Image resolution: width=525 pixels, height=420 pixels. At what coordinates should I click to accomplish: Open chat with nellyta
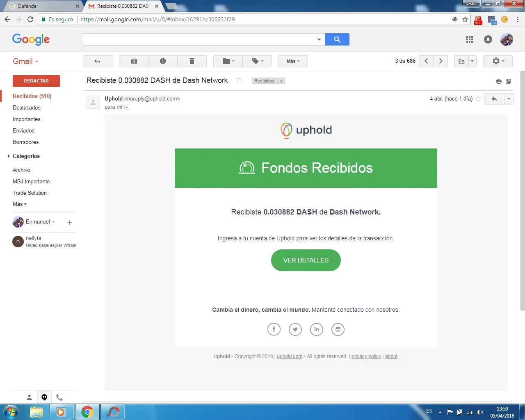pyautogui.click(x=44, y=242)
